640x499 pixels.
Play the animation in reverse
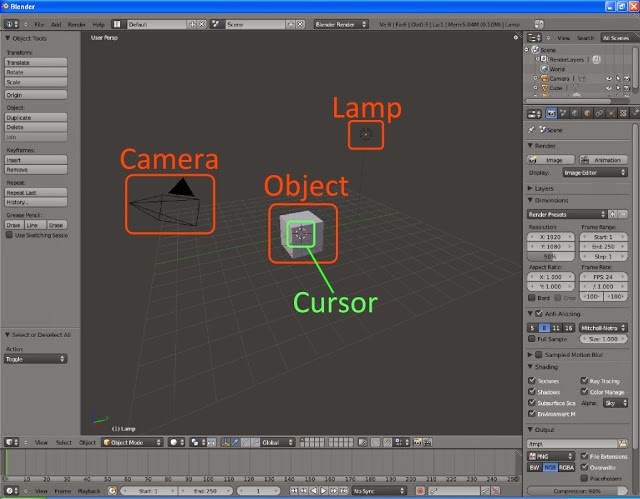click(x=314, y=491)
